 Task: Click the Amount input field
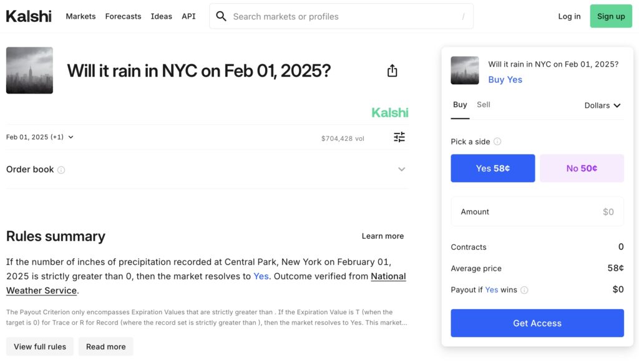coord(537,212)
